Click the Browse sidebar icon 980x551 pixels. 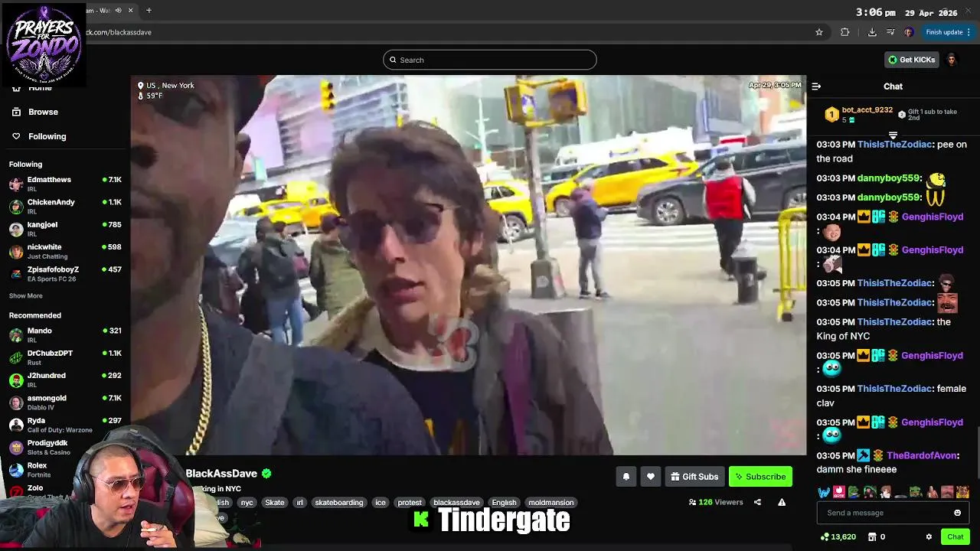[16, 112]
